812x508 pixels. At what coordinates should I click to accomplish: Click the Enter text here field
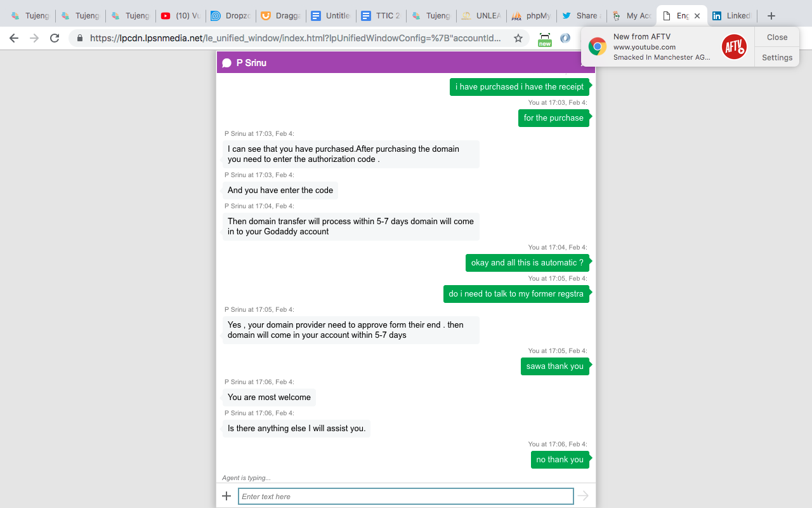pyautogui.click(x=406, y=497)
